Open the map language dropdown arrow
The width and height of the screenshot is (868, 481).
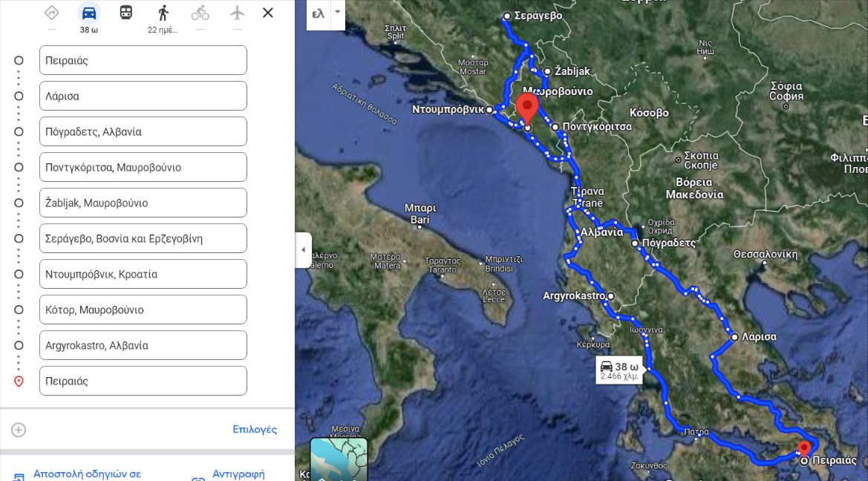pos(338,12)
